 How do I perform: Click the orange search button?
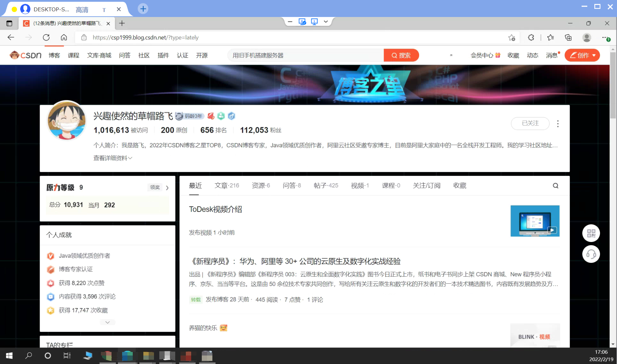(401, 55)
